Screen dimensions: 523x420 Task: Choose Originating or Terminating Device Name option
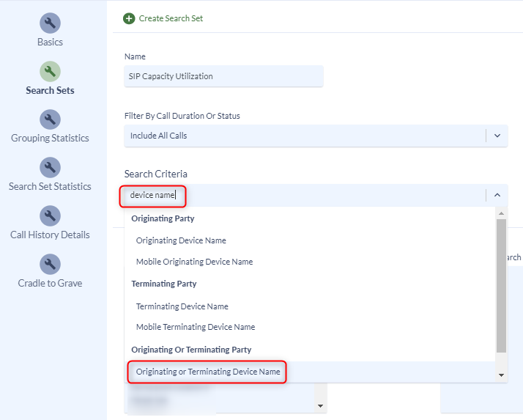click(x=208, y=372)
